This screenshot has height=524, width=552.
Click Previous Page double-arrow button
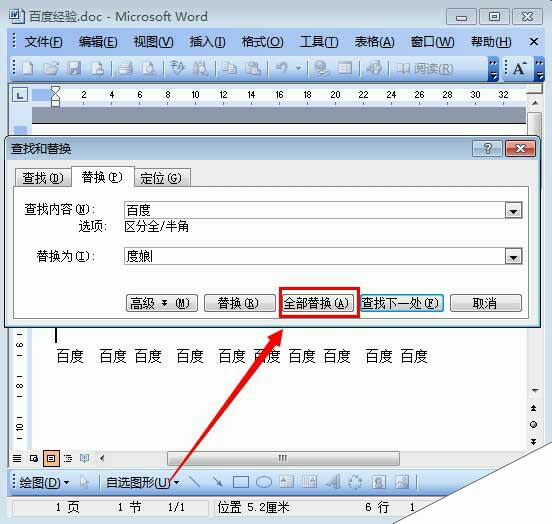(533, 408)
